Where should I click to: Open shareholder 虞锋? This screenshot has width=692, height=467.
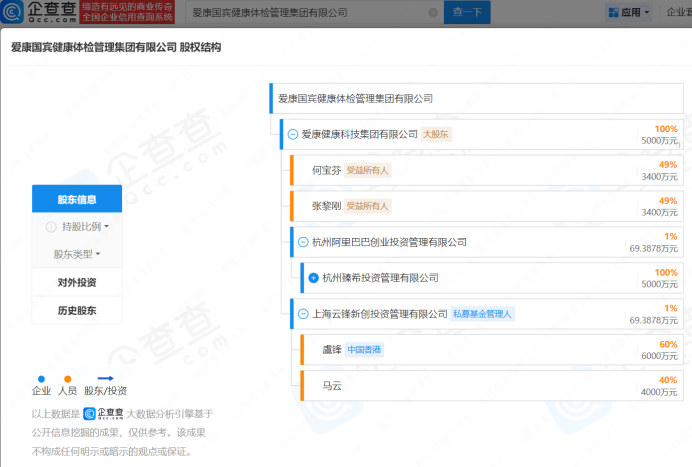[x=332, y=350]
